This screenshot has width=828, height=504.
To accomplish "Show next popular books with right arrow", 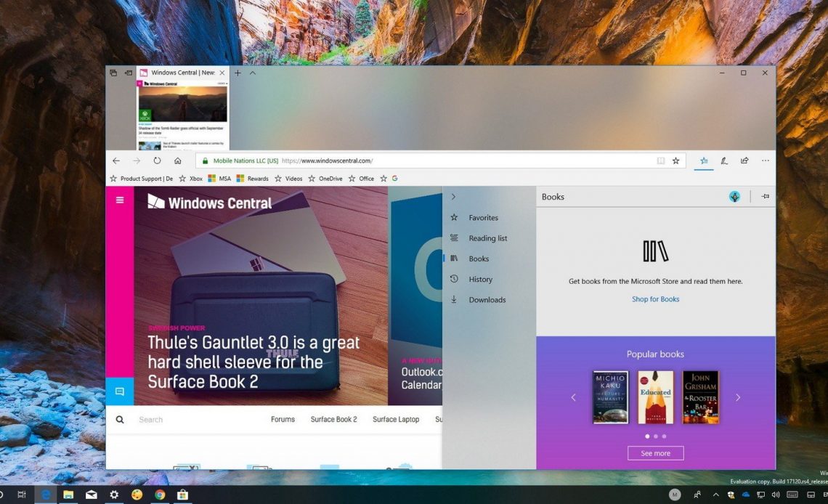I will (x=738, y=397).
